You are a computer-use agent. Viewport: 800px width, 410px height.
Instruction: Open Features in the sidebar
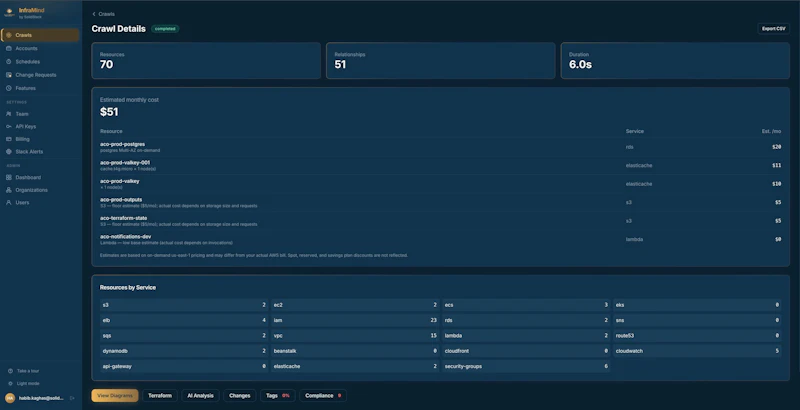click(40, 88)
